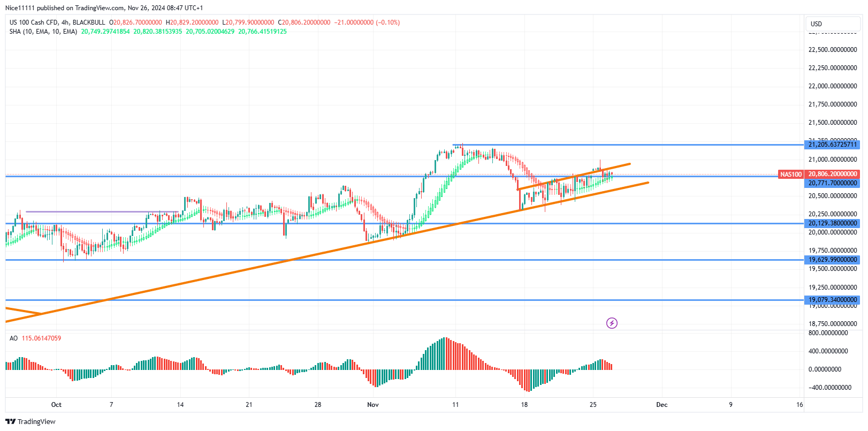This screenshot has height=431, width=868.
Task: Select the 19,629.99000000 level label
Action: (833, 260)
